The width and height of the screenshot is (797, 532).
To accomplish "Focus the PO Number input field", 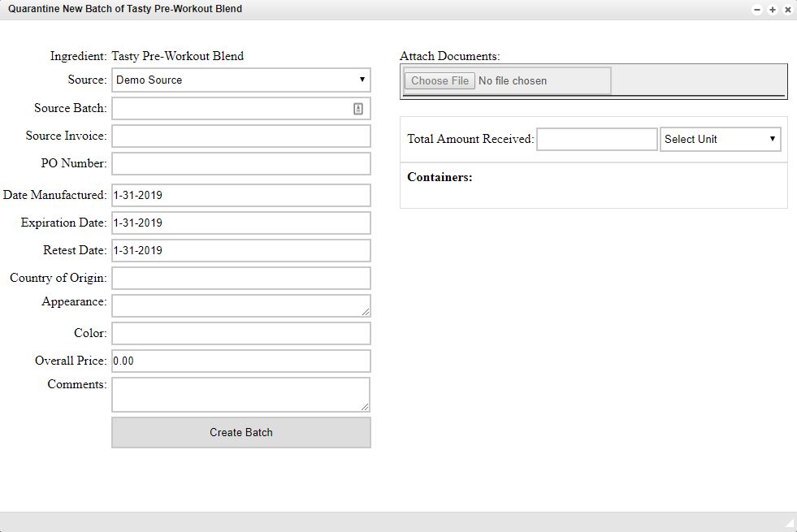I will tap(241, 163).
